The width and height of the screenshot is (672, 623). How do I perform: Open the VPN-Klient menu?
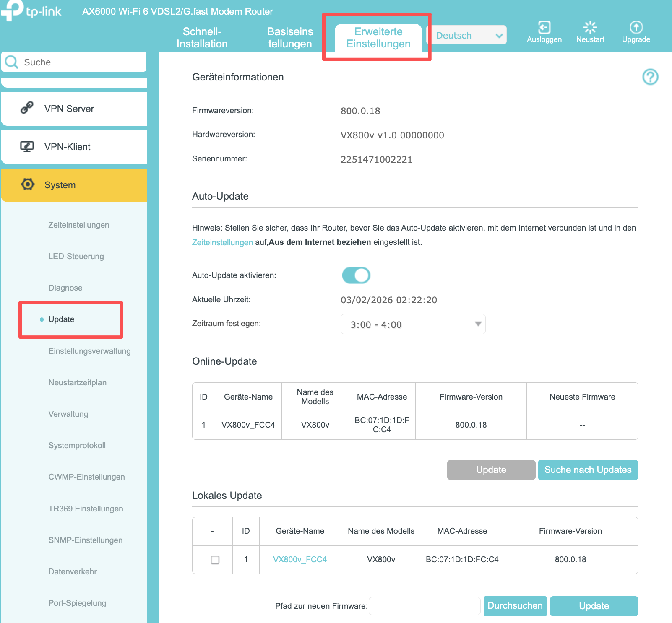coord(74,147)
